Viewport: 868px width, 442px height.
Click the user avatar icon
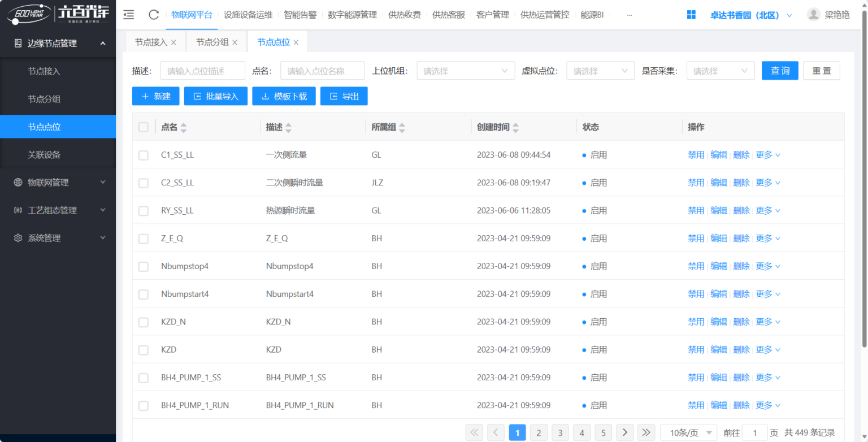[813, 15]
